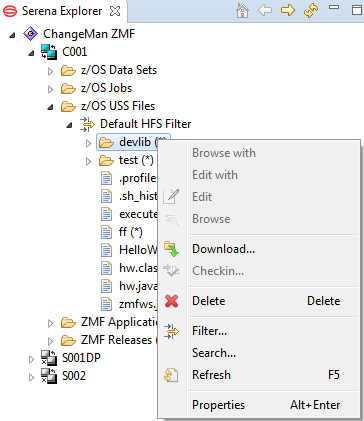Select the Default HFS Filter label
The height and width of the screenshot is (421, 364).
[x=146, y=124]
